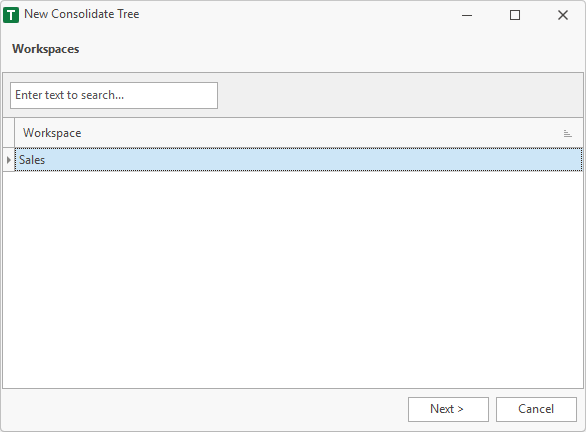Click the sort indicator icon in Workspace header
This screenshot has height=432, width=586.
coord(567,133)
